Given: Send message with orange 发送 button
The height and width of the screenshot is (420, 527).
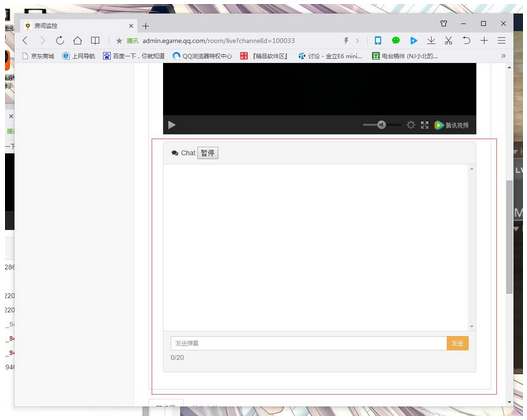Looking at the screenshot, I should (457, 343).
